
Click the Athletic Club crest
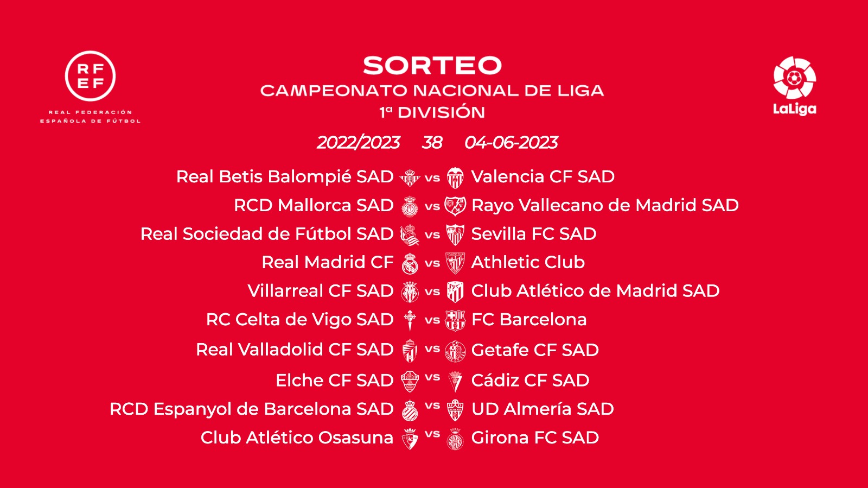pos(455,263)
